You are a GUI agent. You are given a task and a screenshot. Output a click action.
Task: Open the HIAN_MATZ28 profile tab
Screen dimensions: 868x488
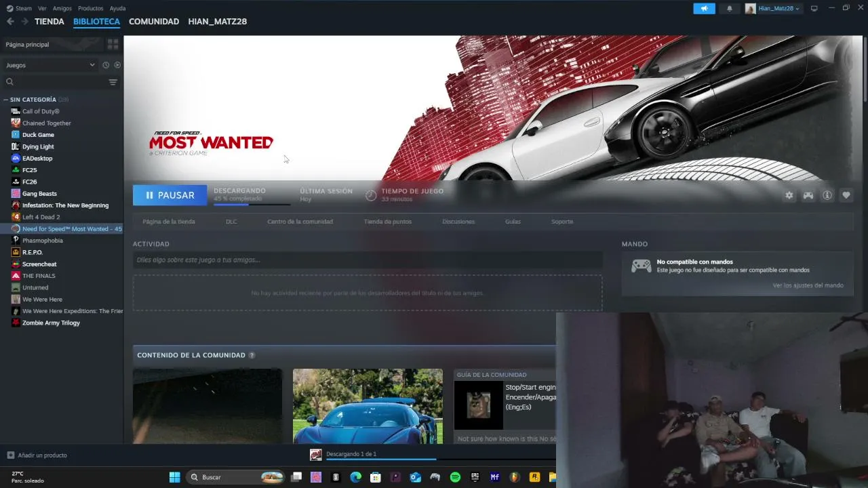coord(218,22)
